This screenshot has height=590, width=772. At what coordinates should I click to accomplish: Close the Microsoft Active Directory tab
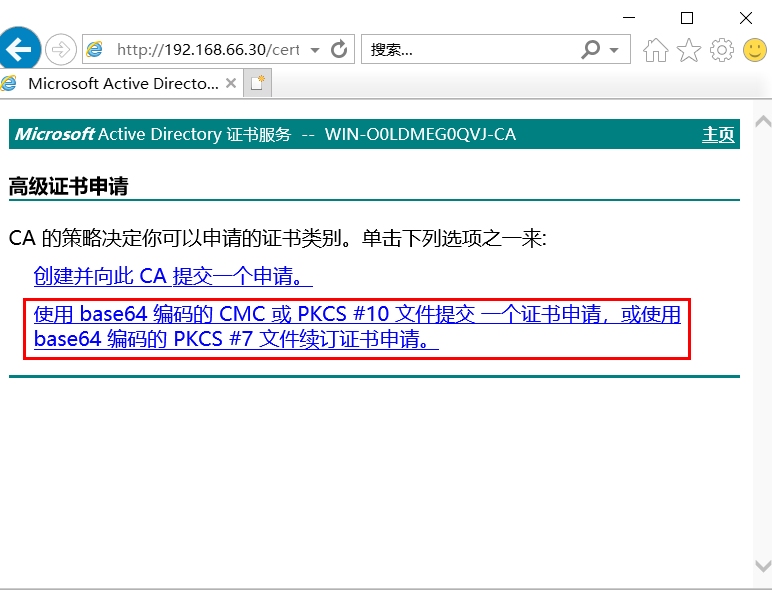[x=230, y=83]
